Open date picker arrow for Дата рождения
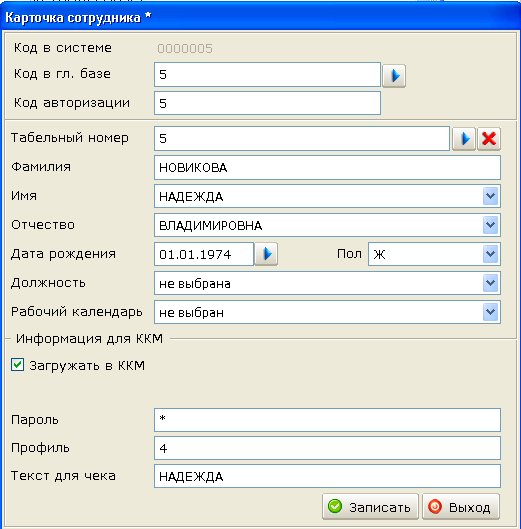 [x=266, y=254]
